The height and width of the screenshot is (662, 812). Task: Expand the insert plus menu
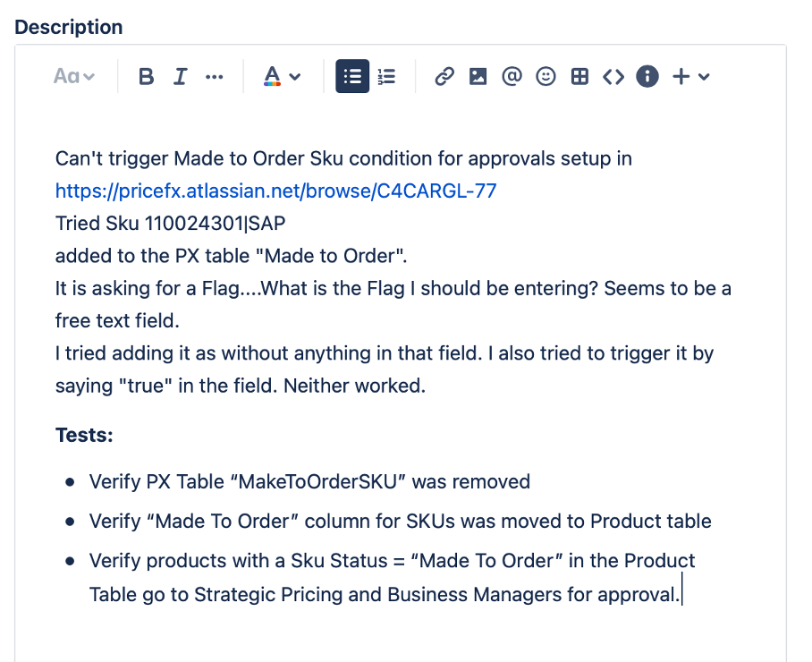tap(690, 77)
